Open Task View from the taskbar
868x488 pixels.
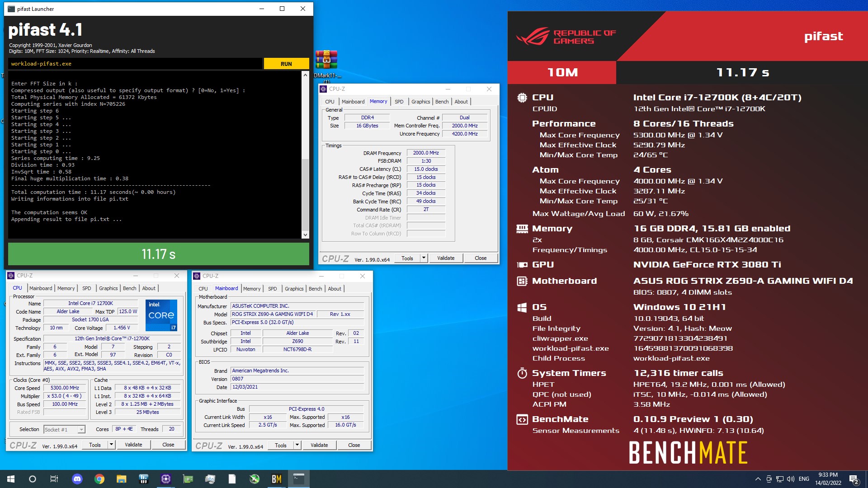(x=54, y=479)
